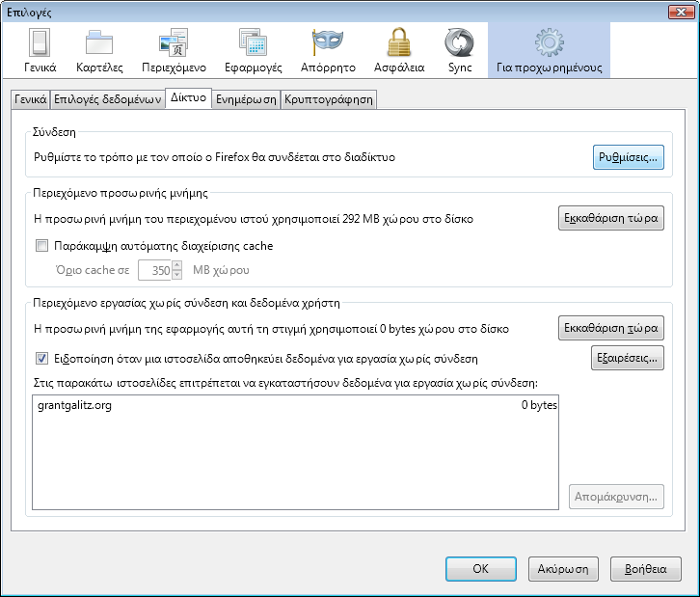Close the Επιλογές dialog window
Viewport: 700px width, 597px height.
click(682, 12)
